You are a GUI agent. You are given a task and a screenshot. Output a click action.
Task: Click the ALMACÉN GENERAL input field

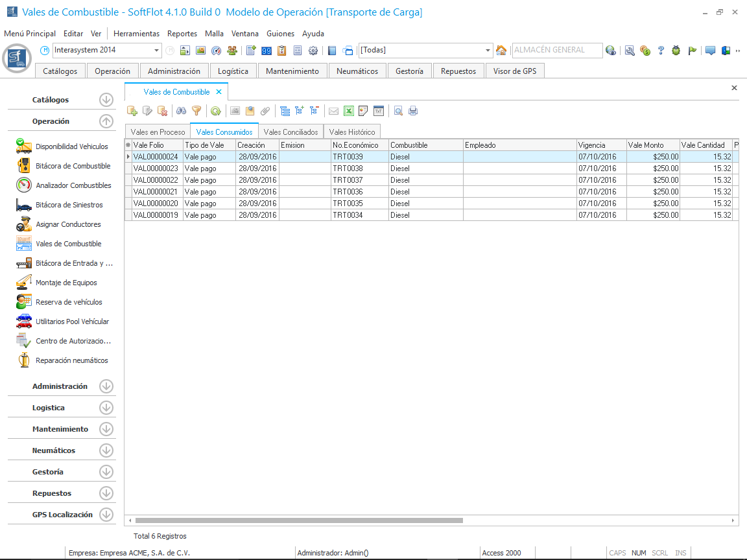[556, 50]
